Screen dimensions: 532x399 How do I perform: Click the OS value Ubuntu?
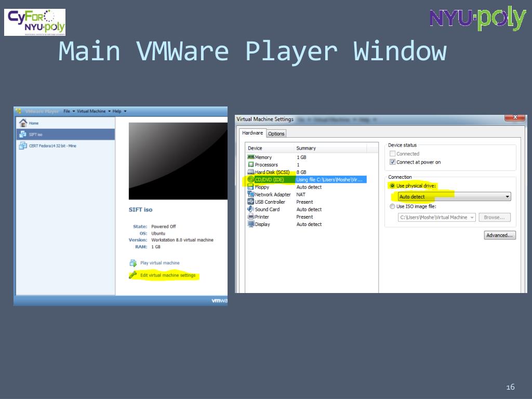(158, 233)
